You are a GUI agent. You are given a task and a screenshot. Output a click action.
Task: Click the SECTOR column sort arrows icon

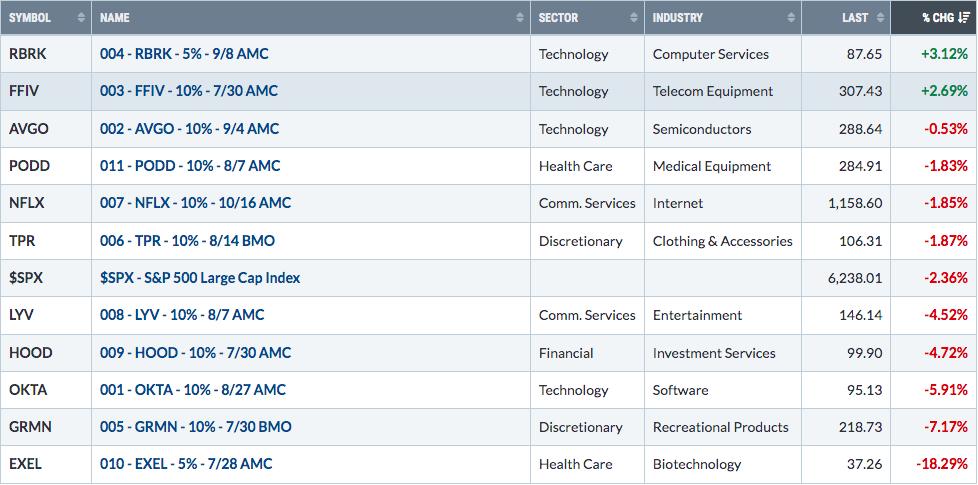pos(634,18)
